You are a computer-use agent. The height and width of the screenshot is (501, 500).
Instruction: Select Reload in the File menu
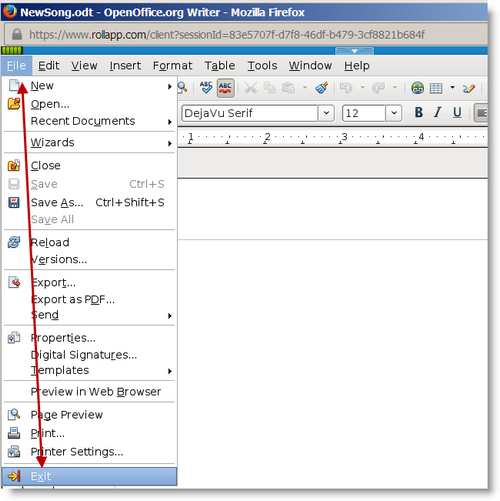click(x=89, y=242)
